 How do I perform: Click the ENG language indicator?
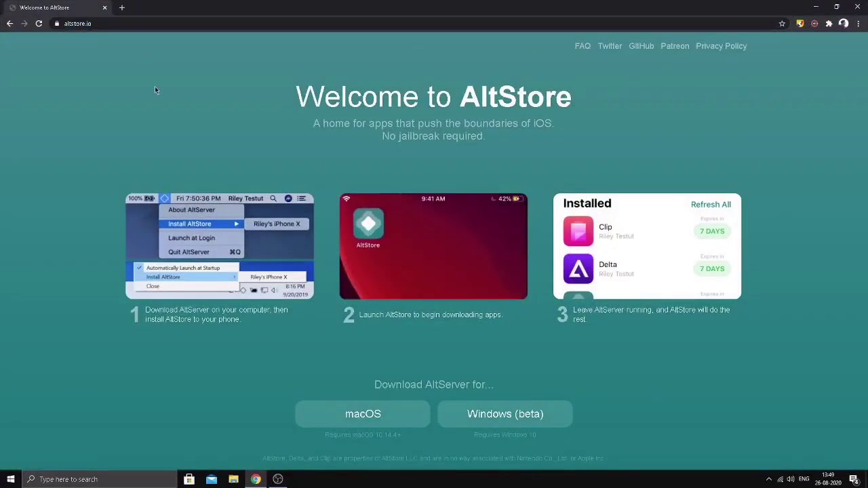pos(804,479)
